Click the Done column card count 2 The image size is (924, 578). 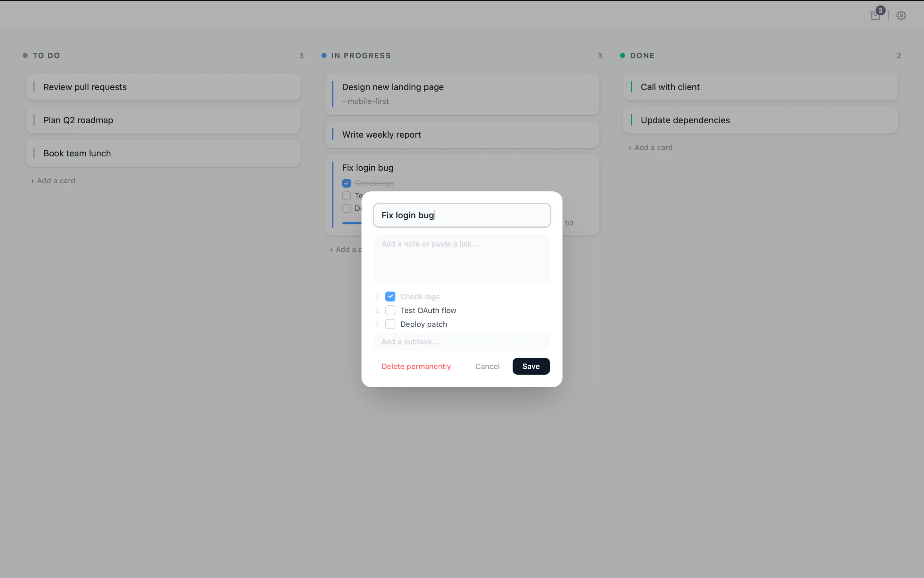click(899, 56)
